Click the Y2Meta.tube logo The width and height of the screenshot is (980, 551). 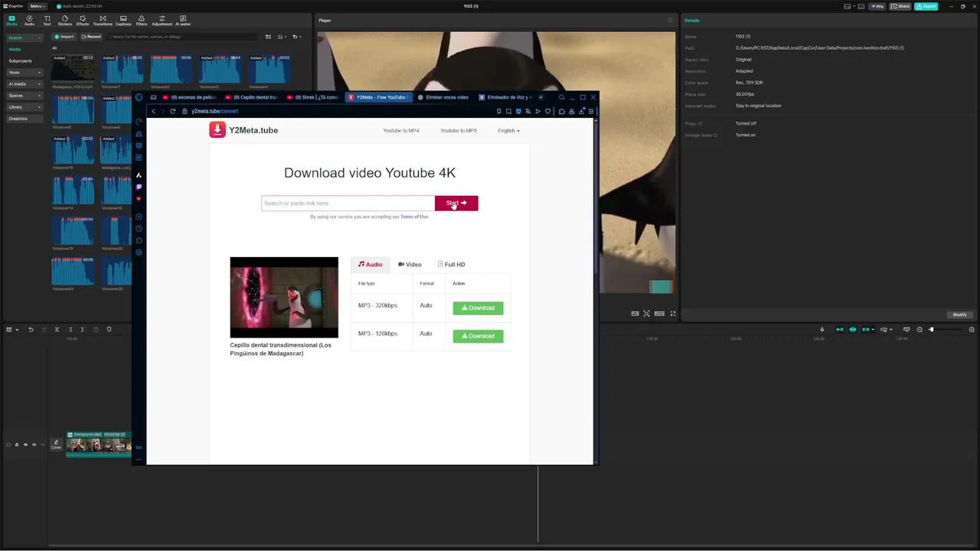[x=243, y=130]
